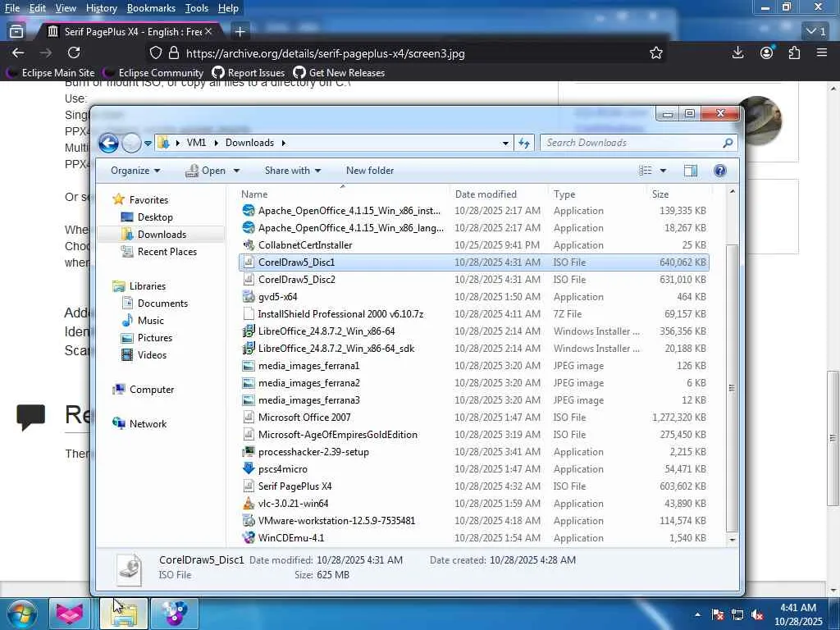Open Firefox downloads panel icon
Image resolution: width=840 pixels, height=630 pixels.
pyautogui.click(x=737, y=52)
